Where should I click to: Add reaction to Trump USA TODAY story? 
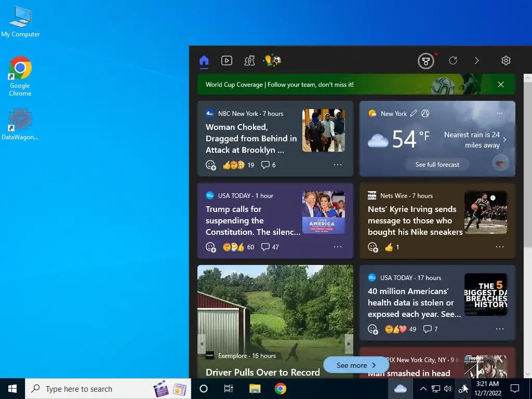[x=211, y=247]
